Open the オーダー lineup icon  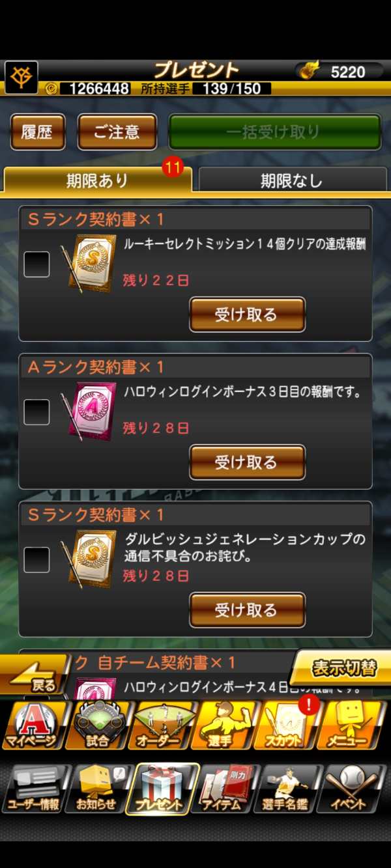[160, 725]
